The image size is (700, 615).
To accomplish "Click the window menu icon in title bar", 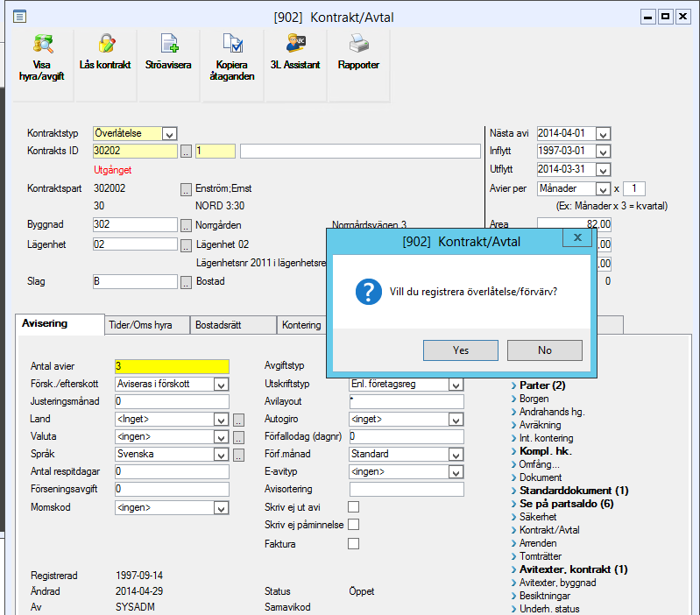I will [x=19, y=17].
